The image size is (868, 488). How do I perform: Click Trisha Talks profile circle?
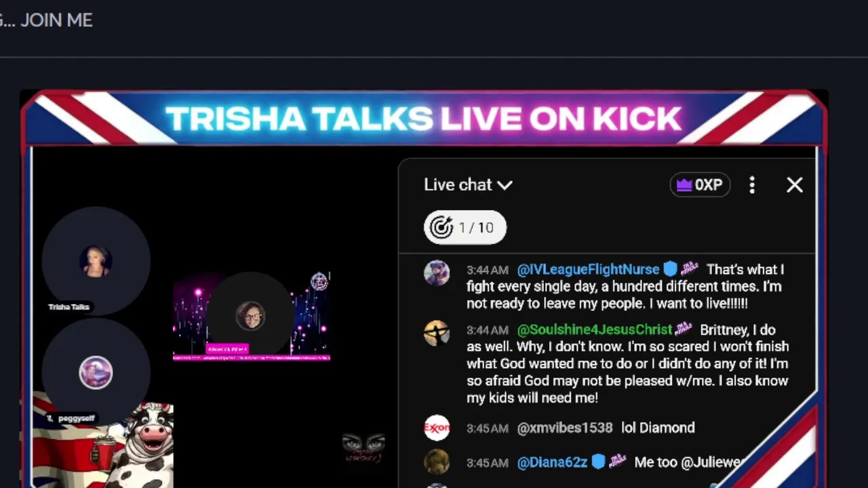96,262
